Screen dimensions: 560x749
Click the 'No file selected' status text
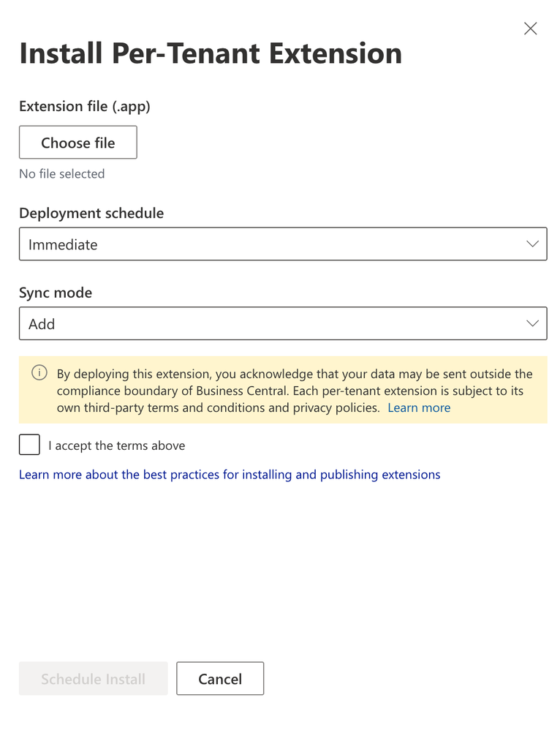pyautogui.click(x=61, y=174)
